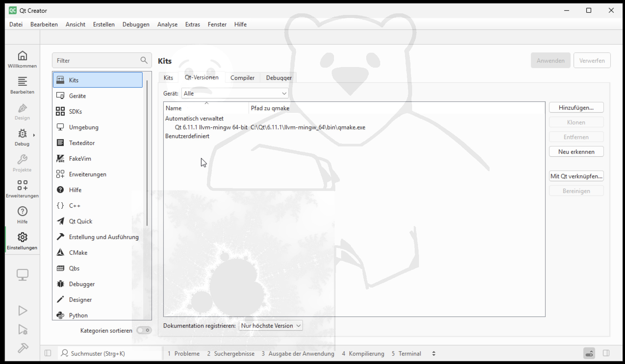
Task: Click the progress details icon in status bar
Action: tap(589, 353)
